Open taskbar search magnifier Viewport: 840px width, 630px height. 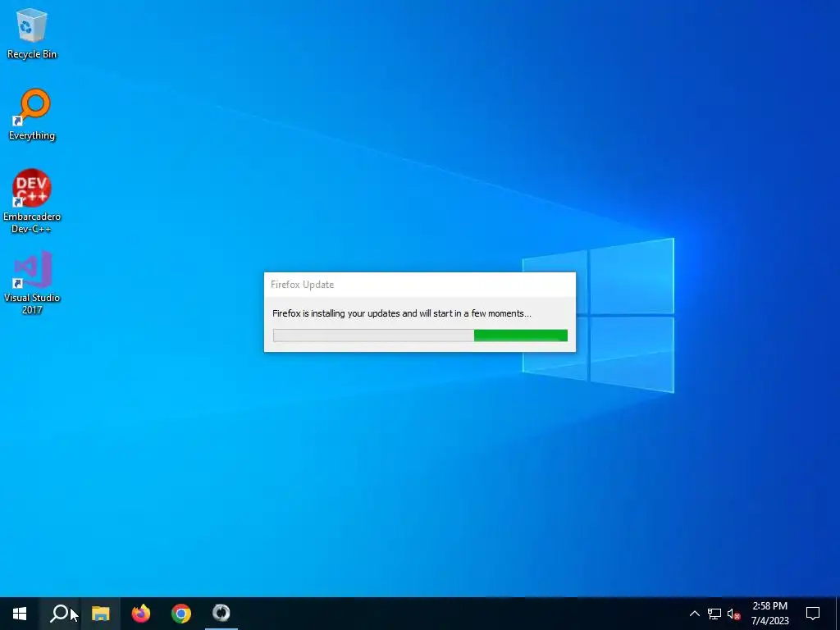(59, 614)
